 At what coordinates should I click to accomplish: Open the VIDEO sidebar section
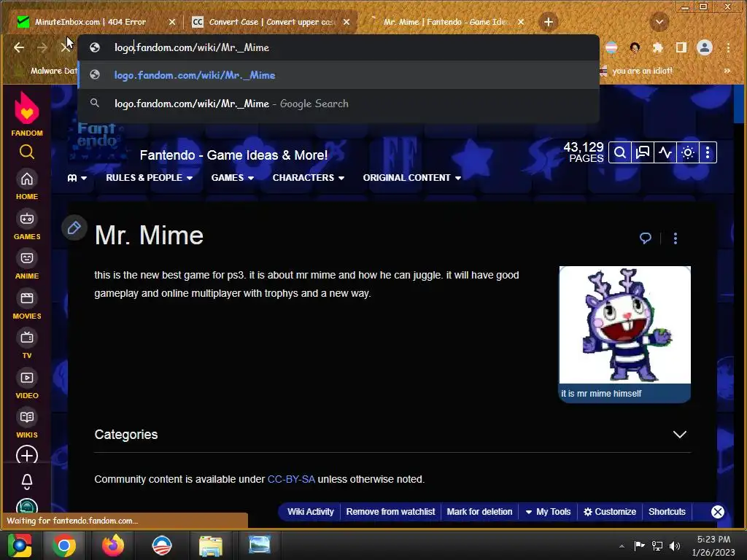[x=27, y=384]
